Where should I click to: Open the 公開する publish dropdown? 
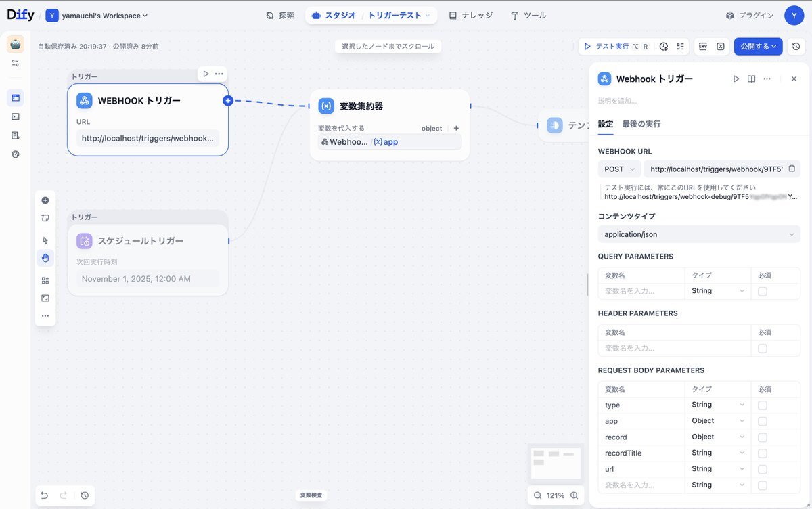tap(758, 47)
